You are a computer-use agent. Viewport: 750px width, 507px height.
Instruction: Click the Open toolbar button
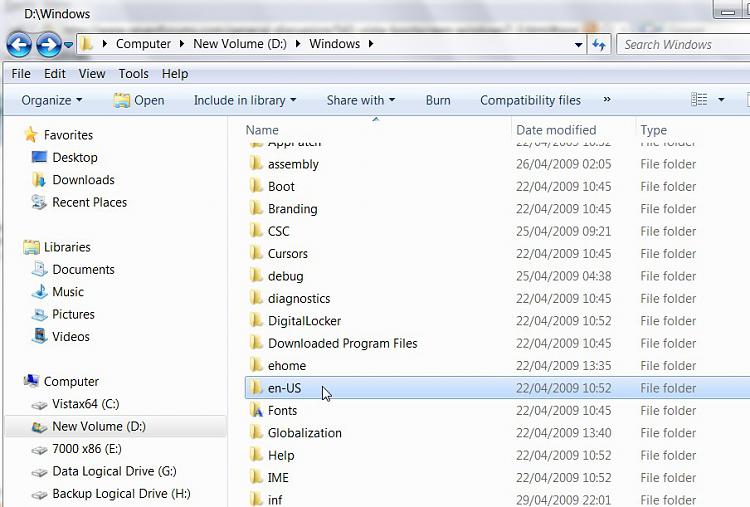point(139,100)
